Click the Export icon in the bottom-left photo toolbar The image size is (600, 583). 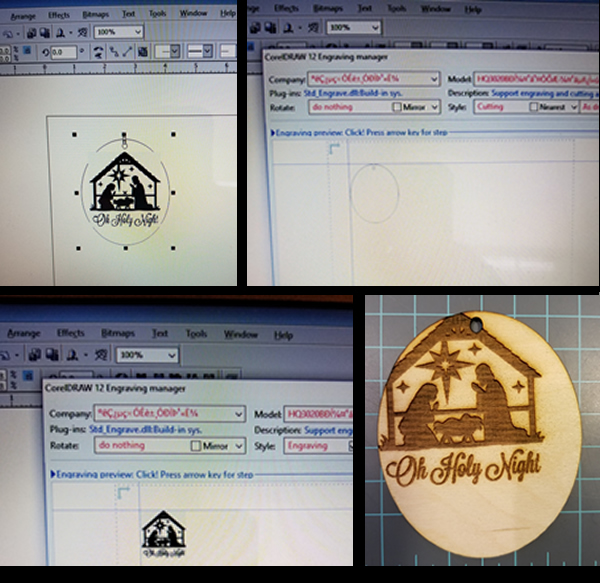coord(52,355)
